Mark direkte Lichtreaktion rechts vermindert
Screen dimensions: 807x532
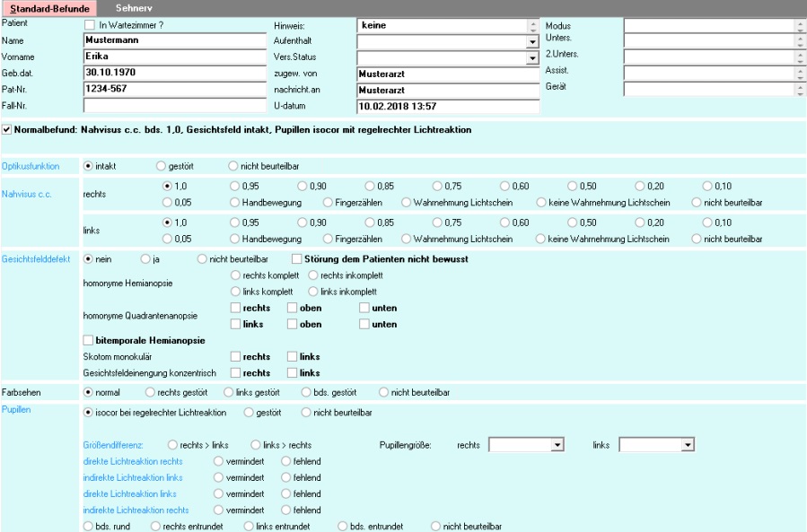point(219,461)
